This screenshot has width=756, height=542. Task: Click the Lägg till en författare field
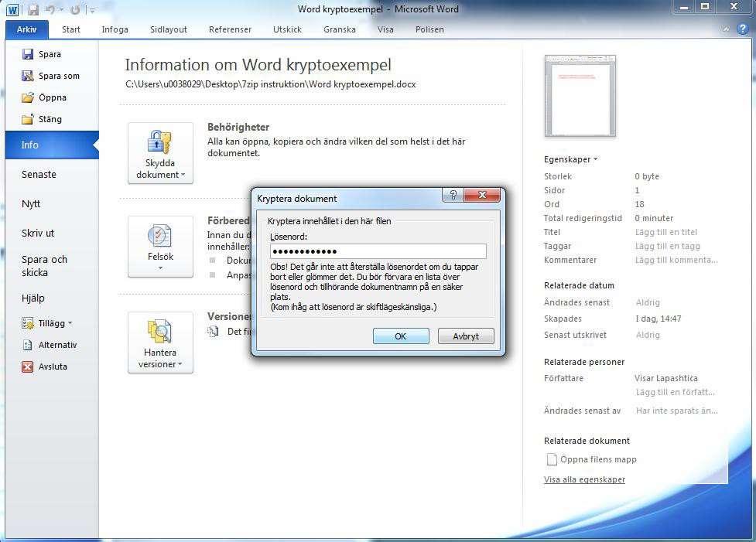point(676,392)
